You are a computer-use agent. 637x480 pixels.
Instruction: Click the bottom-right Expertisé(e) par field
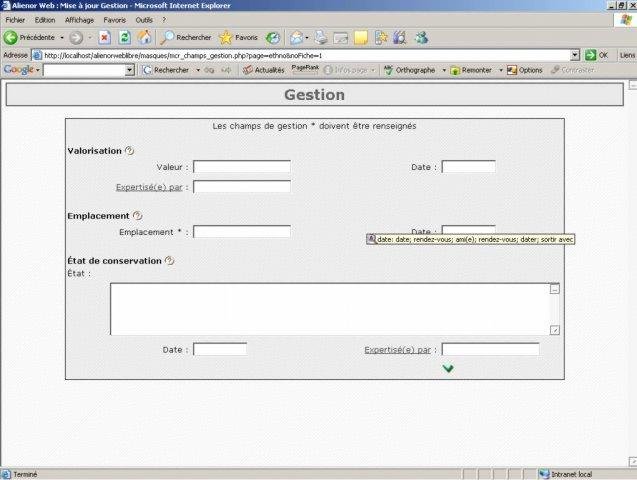click(490, 349)
